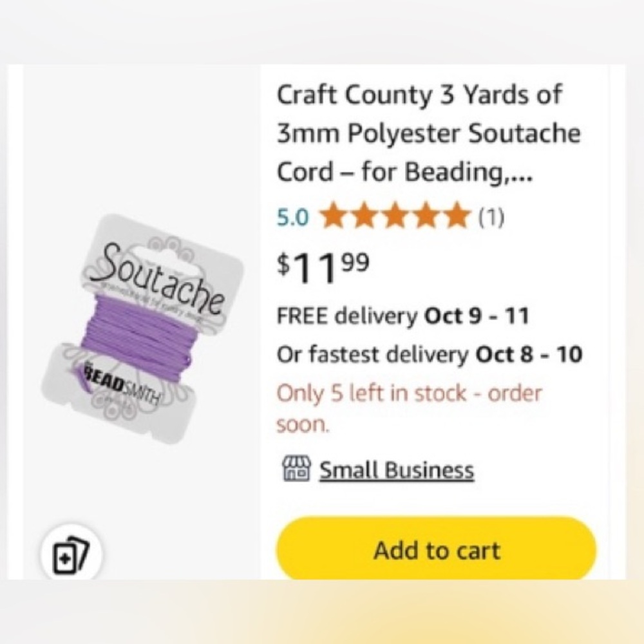Click the 5.0 rating number
The height and width of the screenshot is (644, 644).
point(293,218)
